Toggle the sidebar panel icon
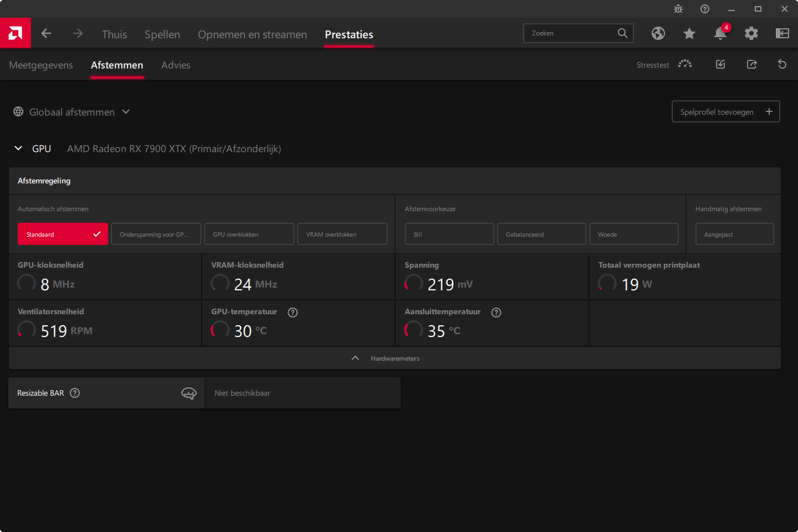This screenshot has height=532, width=798. 782,33
